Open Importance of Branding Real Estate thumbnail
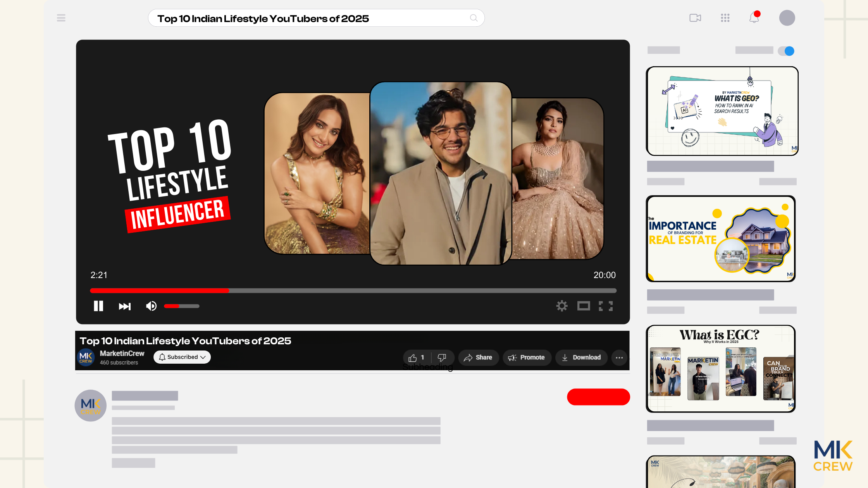This screenshot has height=488, width=868. 721,239
